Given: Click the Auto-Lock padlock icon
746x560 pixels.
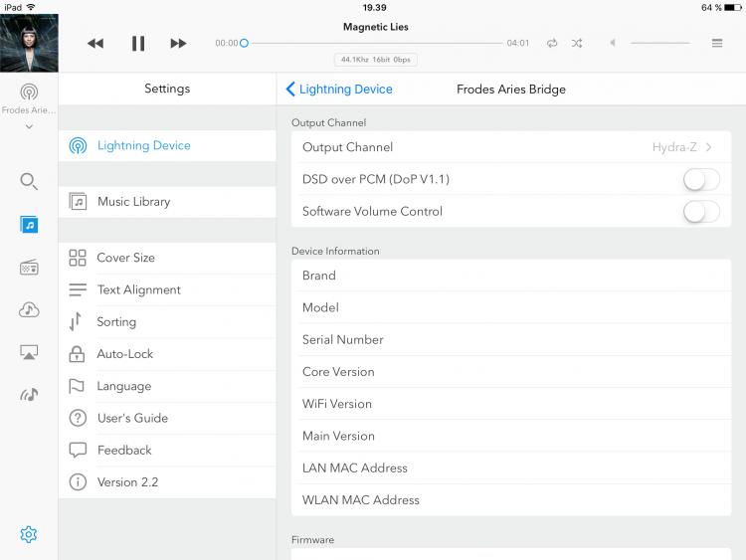Looking at the screenshot, I should point(77,354).
